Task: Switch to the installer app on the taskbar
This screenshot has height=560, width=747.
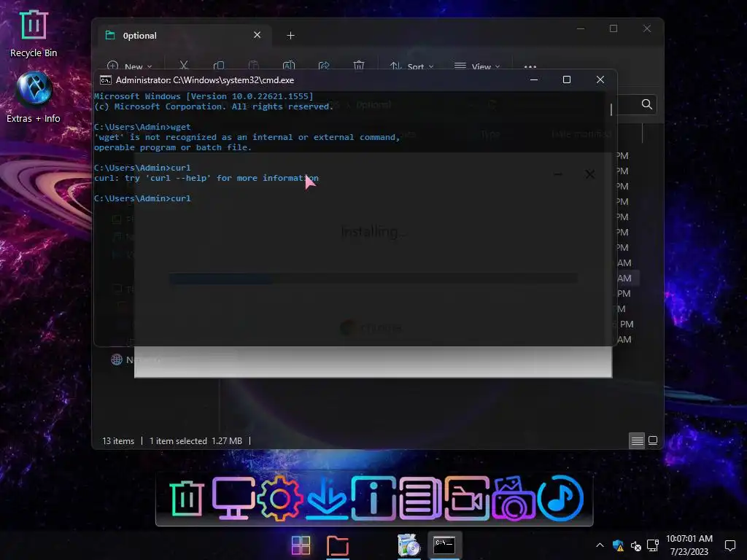Action: (x=409, y=545)
